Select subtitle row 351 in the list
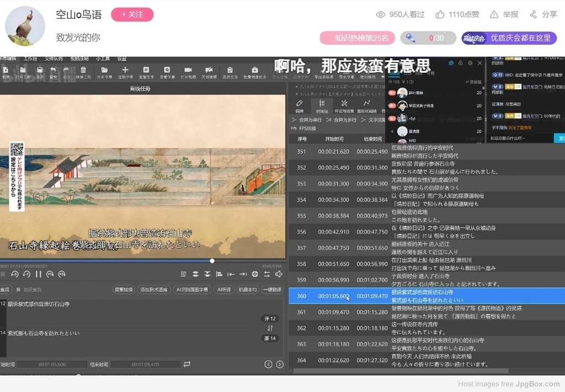Screen dimensions: 565x392 427,152
